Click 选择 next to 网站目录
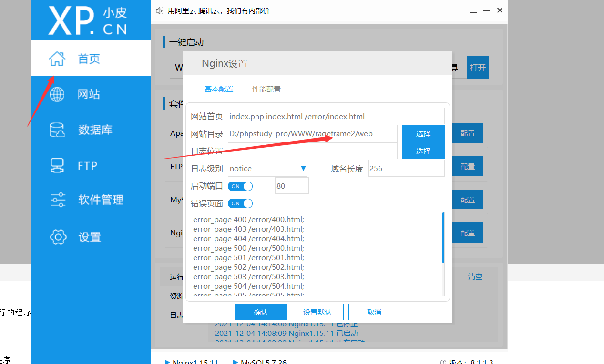 point(423,133)
